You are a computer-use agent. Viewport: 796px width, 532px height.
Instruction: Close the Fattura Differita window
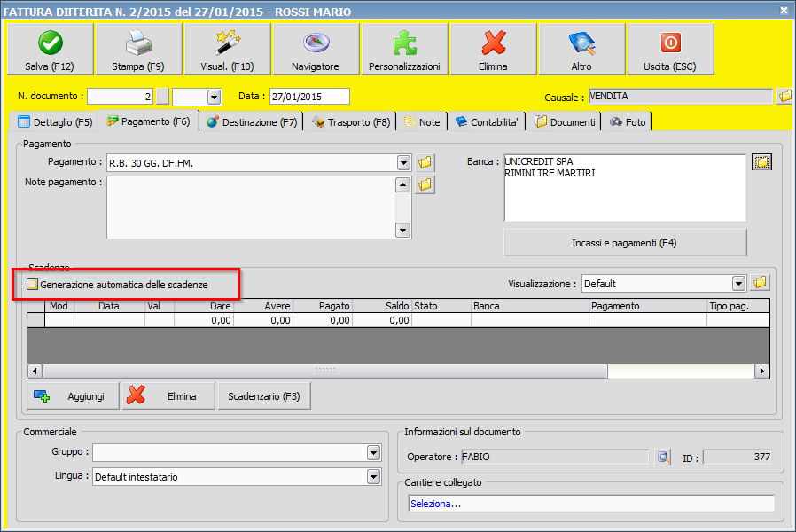click(x=784, y=10)
